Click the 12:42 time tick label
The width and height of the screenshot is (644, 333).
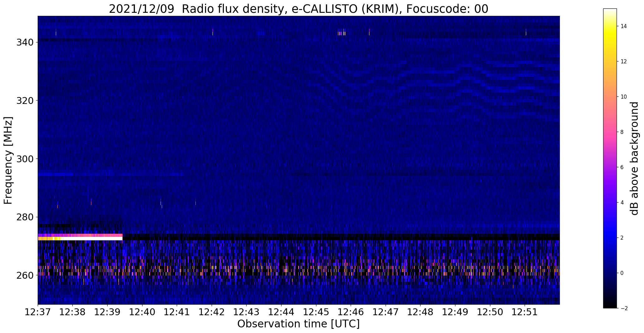click(x=212, y=312)
